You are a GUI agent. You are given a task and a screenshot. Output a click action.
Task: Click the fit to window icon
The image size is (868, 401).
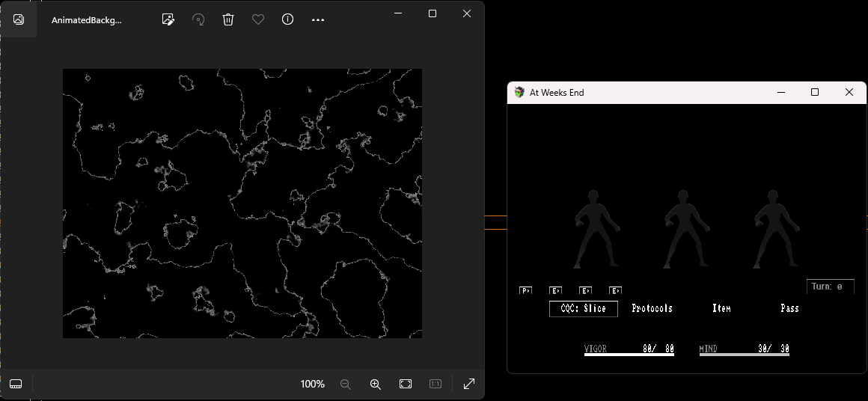pyautogui.click(x=406, y=384)
